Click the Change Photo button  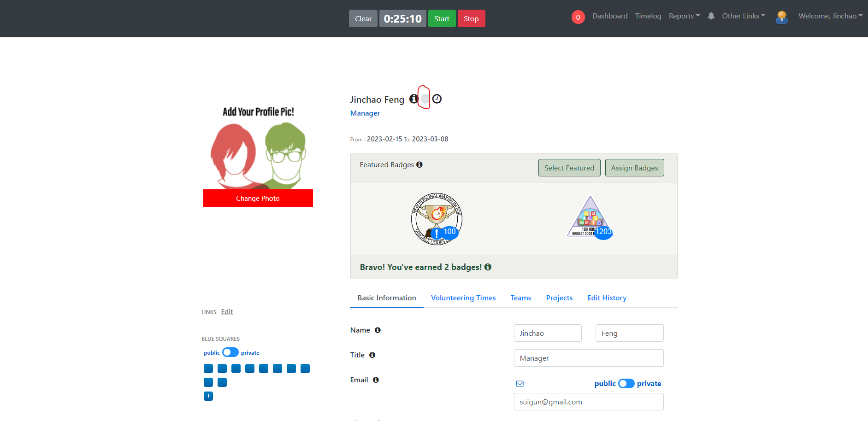(258, 198)
